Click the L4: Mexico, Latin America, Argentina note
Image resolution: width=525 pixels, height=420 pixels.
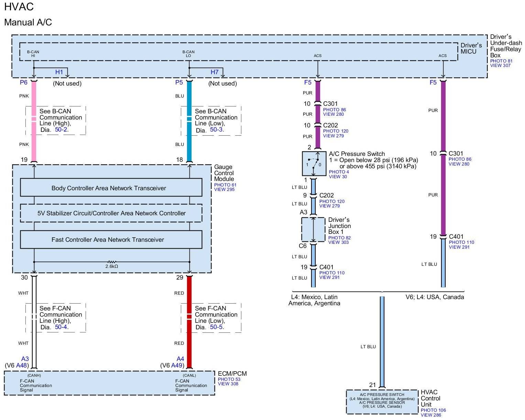pyautogui.click(x=314, y=300)
